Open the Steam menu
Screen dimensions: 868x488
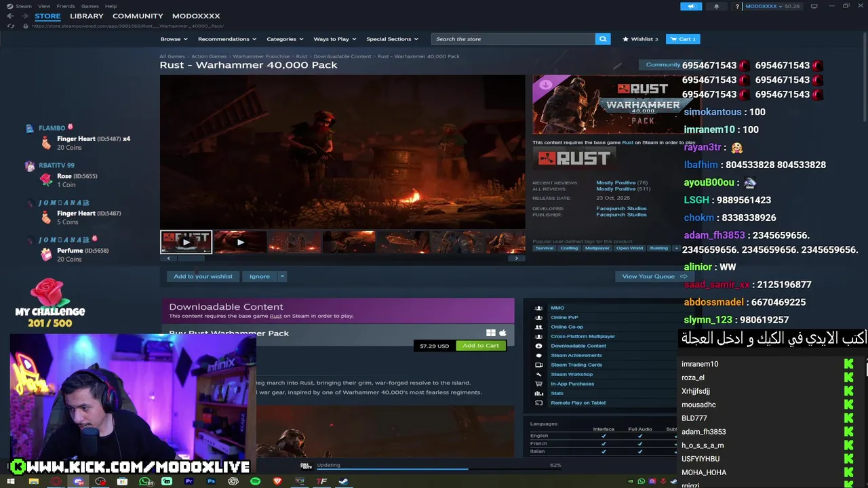click(x=20, y=6)
